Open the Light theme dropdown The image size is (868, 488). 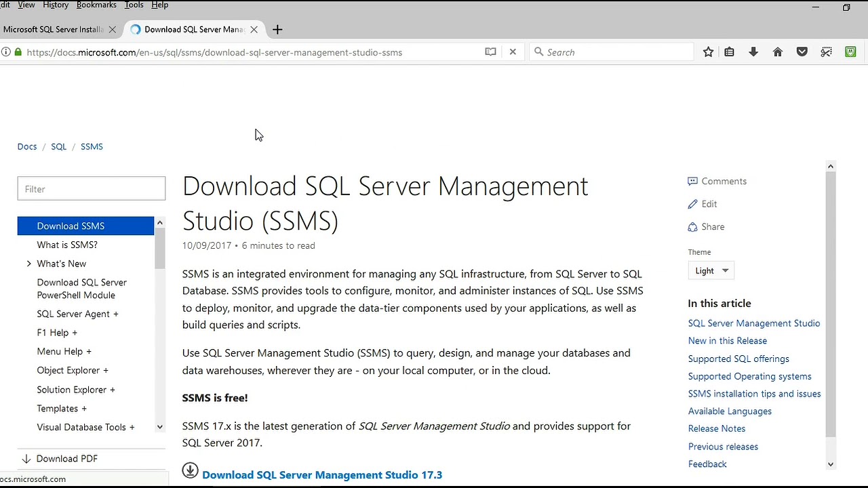[711, 270]
